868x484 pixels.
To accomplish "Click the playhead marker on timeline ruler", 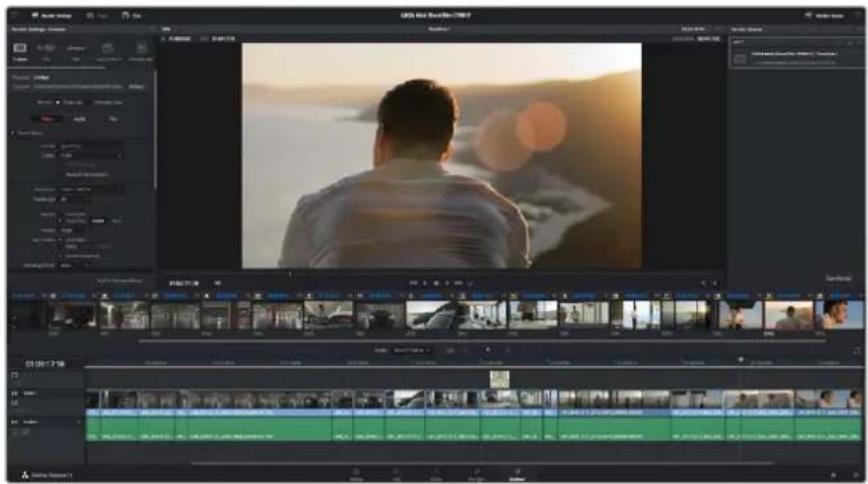I will 741,360.
